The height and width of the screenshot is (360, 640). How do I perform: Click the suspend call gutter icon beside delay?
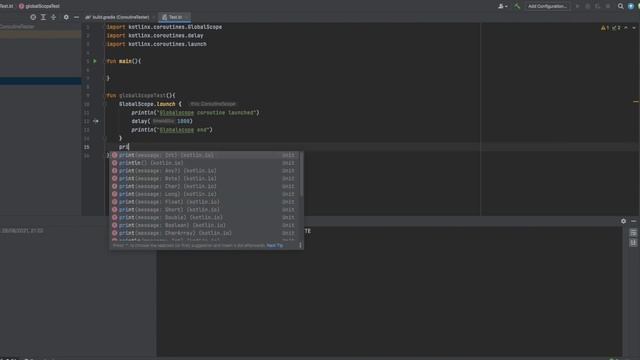coord(96,121)
